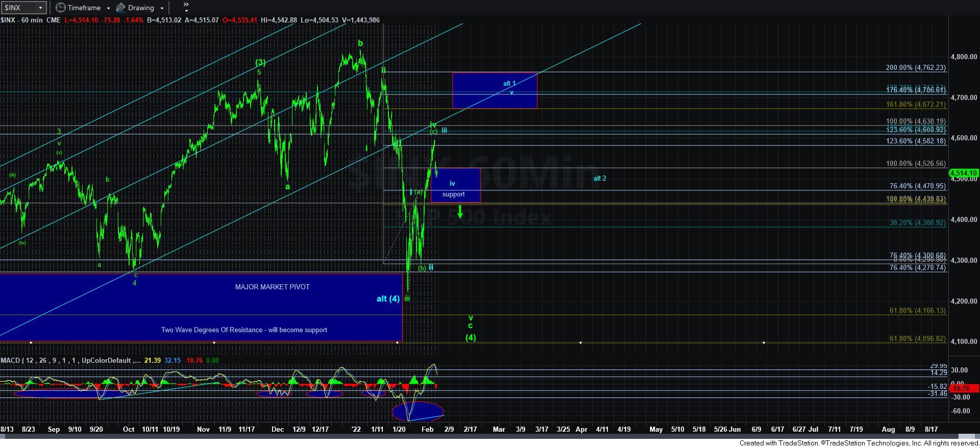This screenshot has width=980, height=447.
Task: Open the Drawing menu label
Action: point(141,8)
